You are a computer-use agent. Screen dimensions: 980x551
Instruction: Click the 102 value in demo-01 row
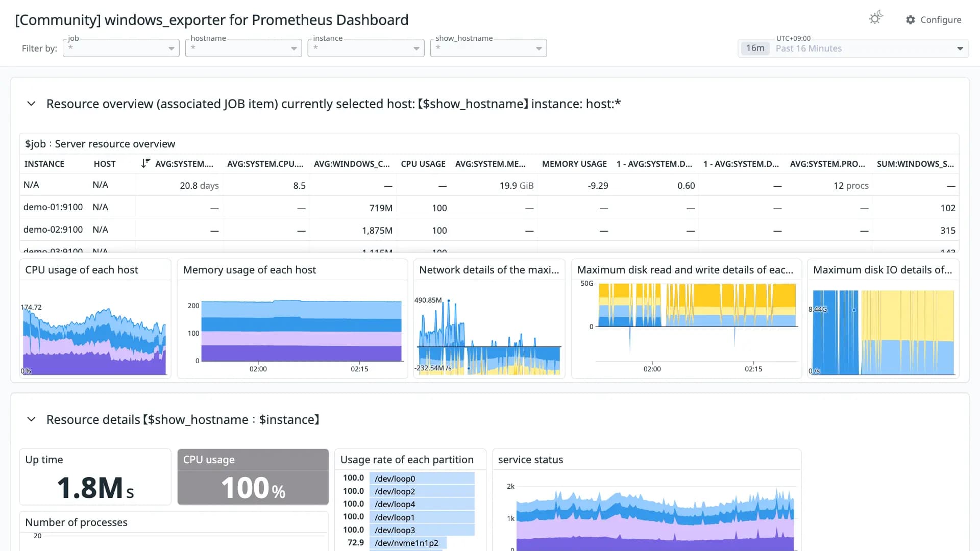(x=948, y=208)
